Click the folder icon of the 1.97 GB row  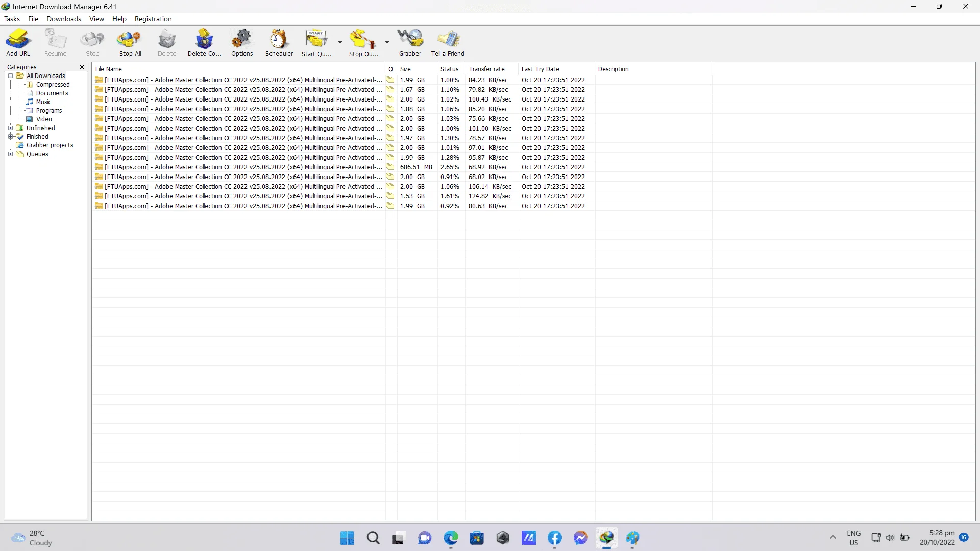[x=99, y=138]
